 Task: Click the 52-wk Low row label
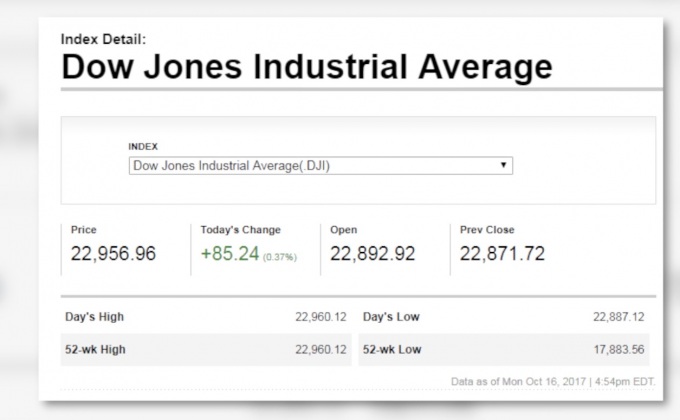[392, 349]
